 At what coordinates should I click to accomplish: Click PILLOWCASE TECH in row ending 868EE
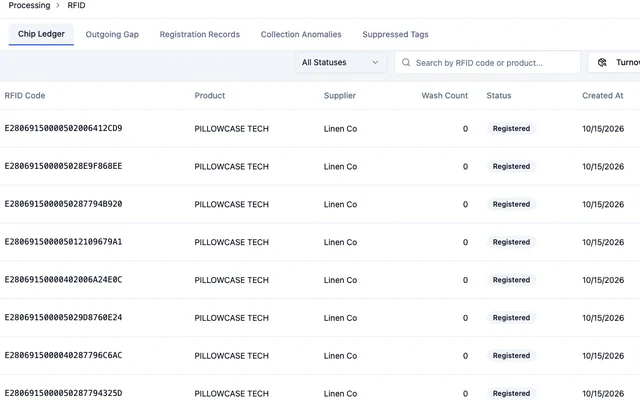231,167
